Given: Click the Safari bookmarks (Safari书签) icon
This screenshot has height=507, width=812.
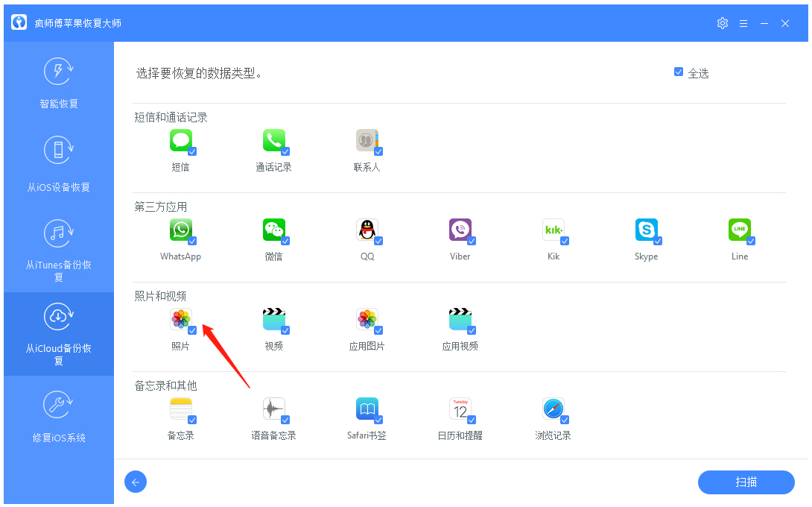Looking at the screenshot, I should click(x=367, y=409).
